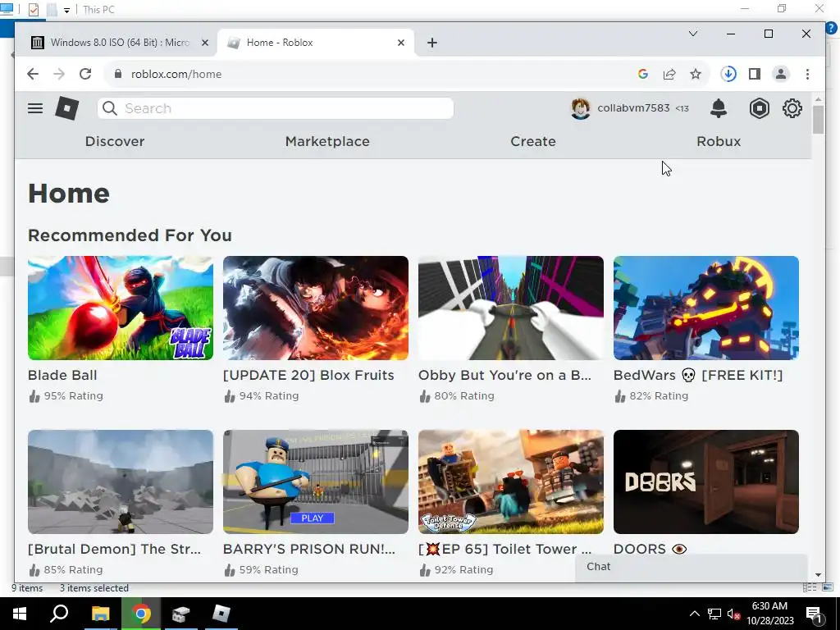The image size is (840, 630).
Task: Open the Brutal Demon game thumbnail
Action: click(x=121, y=482)
